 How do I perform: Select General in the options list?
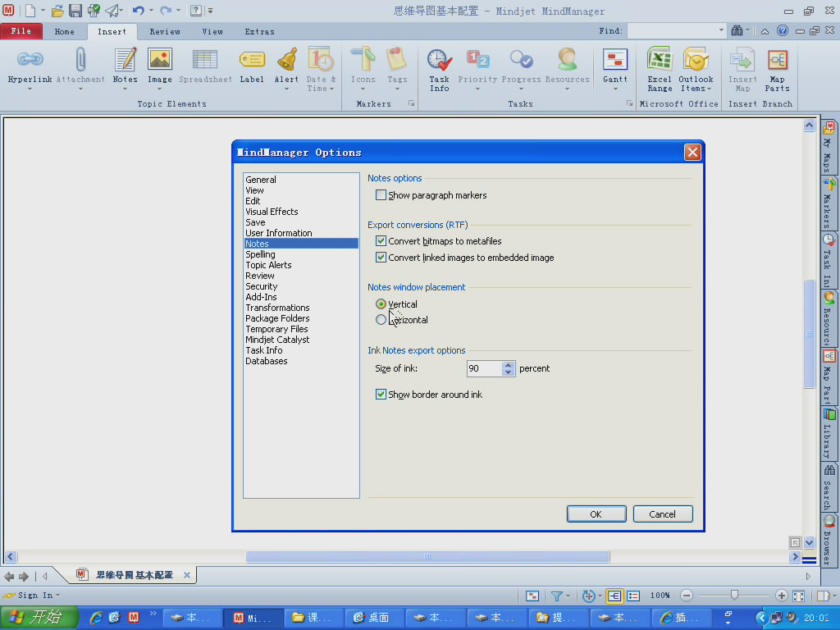tap(261, 180)
